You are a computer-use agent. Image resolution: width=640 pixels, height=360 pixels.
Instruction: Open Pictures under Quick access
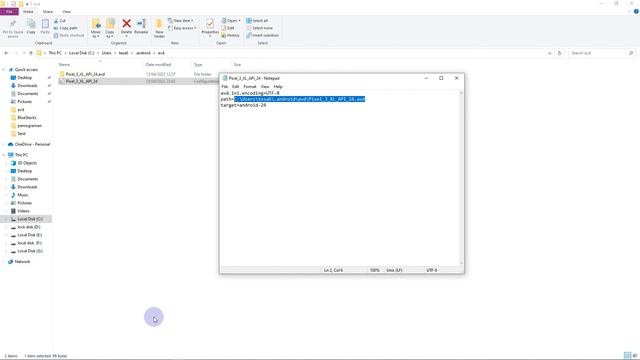pos(24,102)
